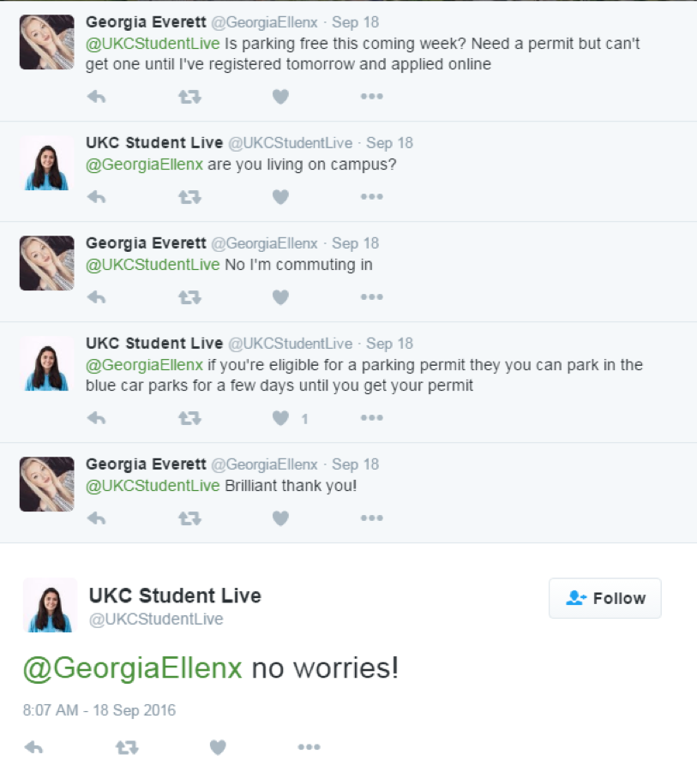This screenshot has width=697, height=784.
Task: Click the 8:07 AM - 18 Sep 2016 timestamp
Action: coord(99,710)
